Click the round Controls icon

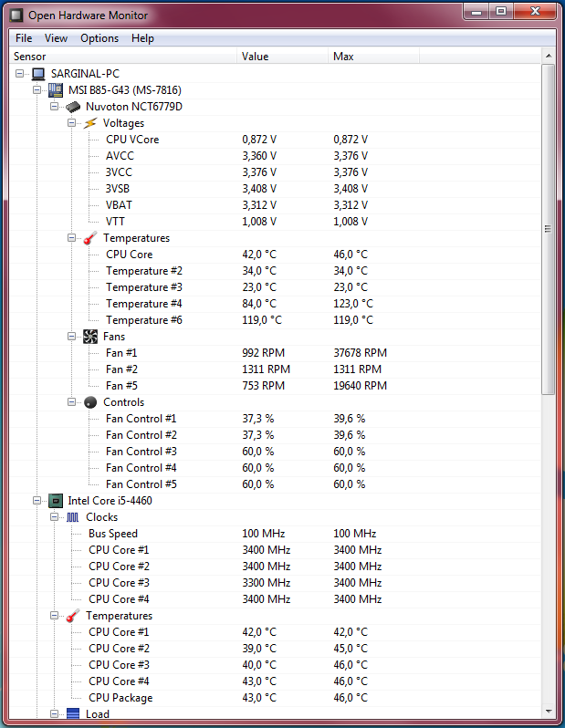pos(90,402)
